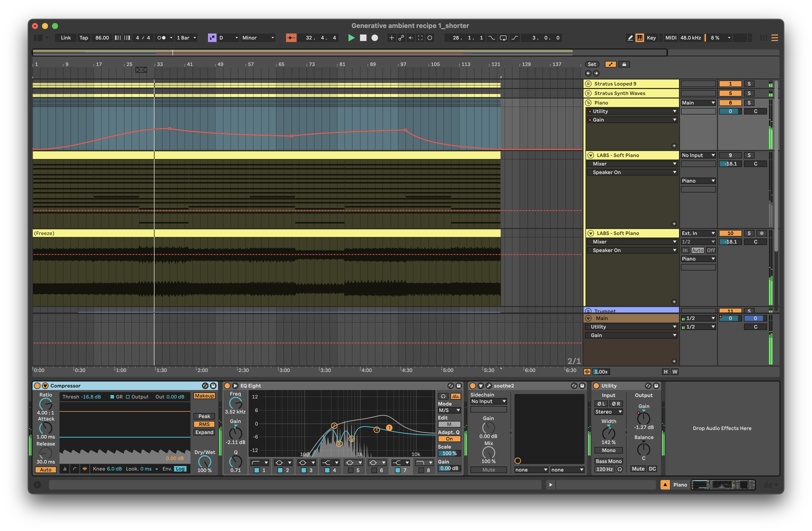812x531 pixels.
Task: Jump to previous locator arrow
Action: click(x=588, y=73)
